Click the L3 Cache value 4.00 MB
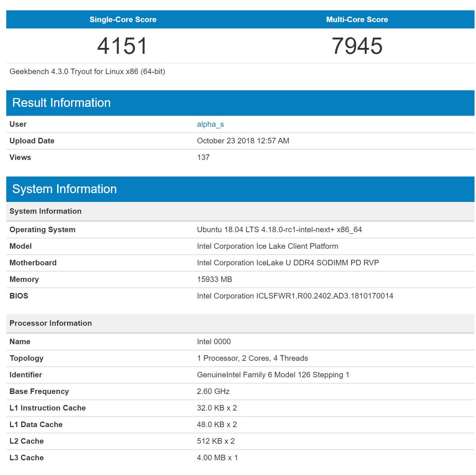The height and width of the screenshot is (475, 476). point(217,458)
